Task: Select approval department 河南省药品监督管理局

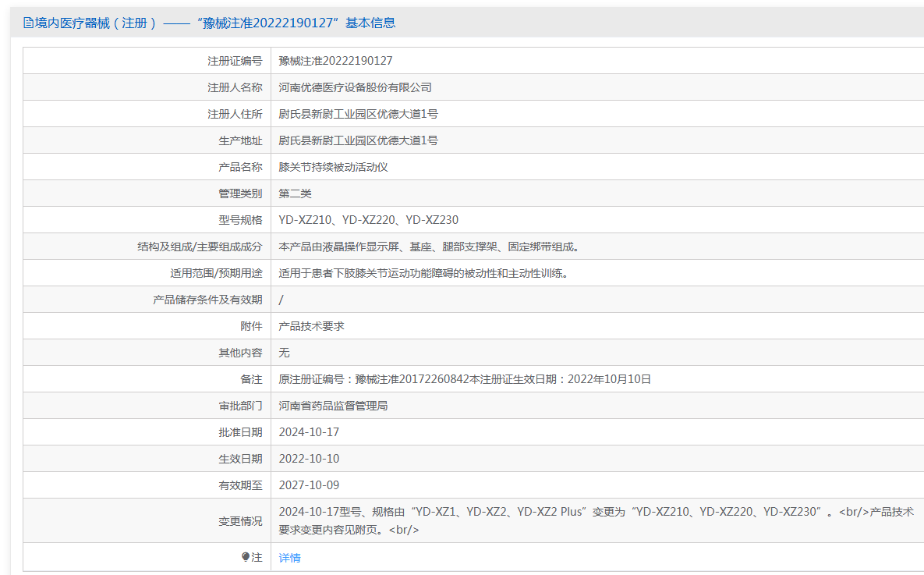Action: coord(333,406)
